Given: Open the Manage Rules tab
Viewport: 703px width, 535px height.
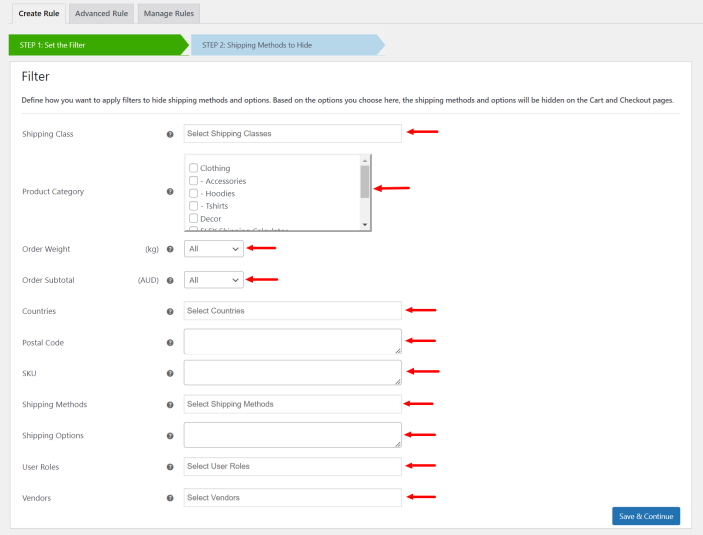Looking at the screenshot, I should coord(169,13).
